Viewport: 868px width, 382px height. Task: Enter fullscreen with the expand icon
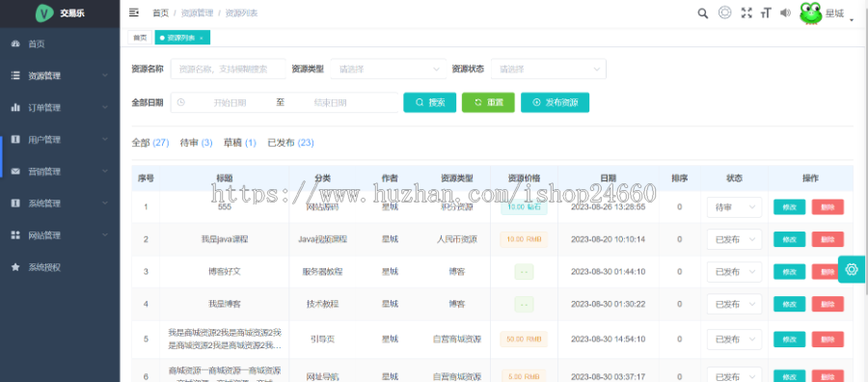[746, 14]
